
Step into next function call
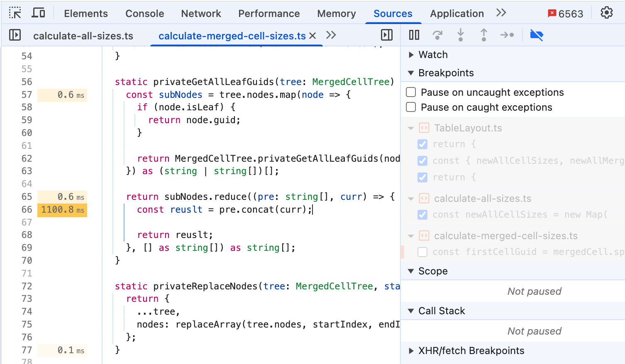[x=461, y=35]
